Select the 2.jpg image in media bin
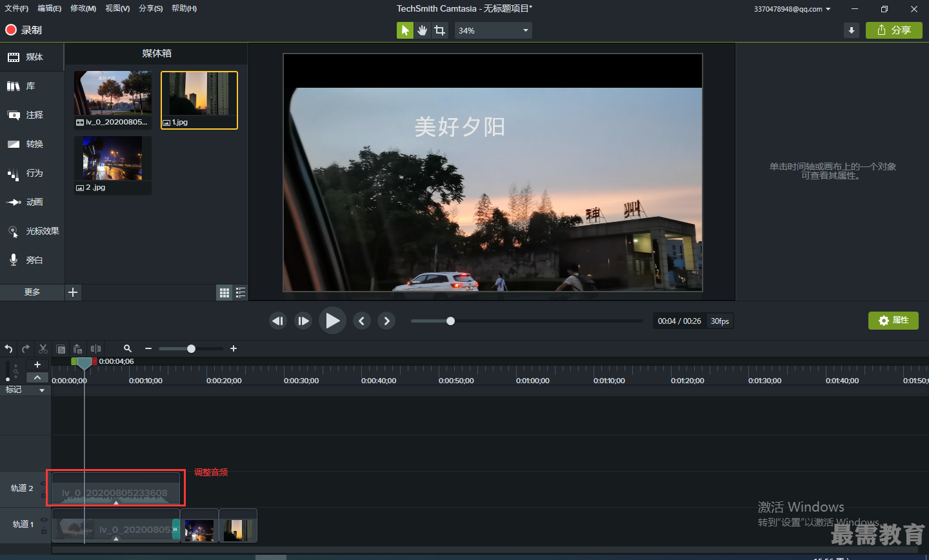This screenshot has width=929, height=560. pos(113,165)
